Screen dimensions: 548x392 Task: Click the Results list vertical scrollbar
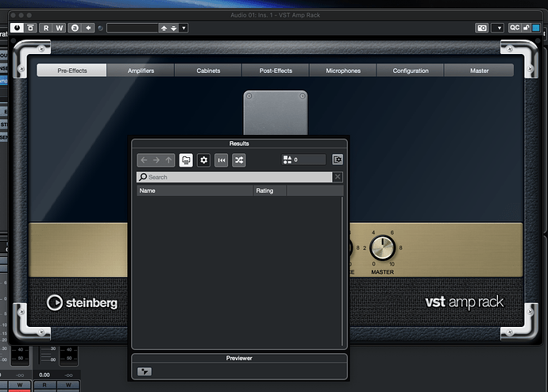coord(342,271)
